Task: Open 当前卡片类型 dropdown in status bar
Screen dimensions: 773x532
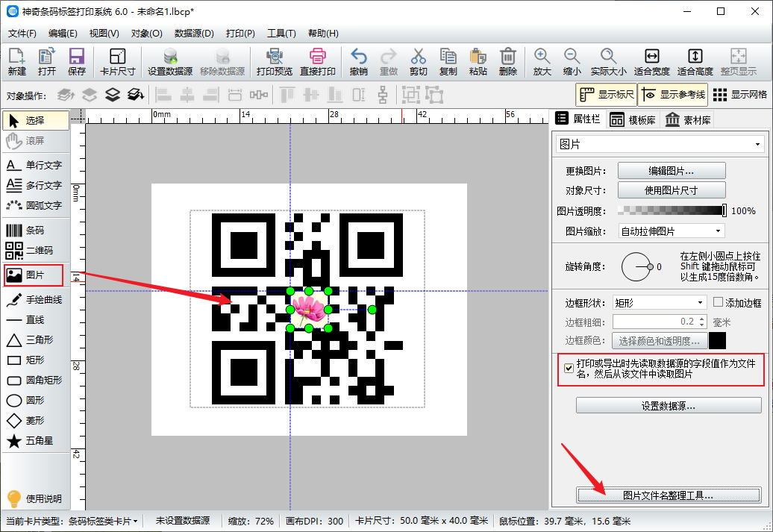Action: [103, 521]
